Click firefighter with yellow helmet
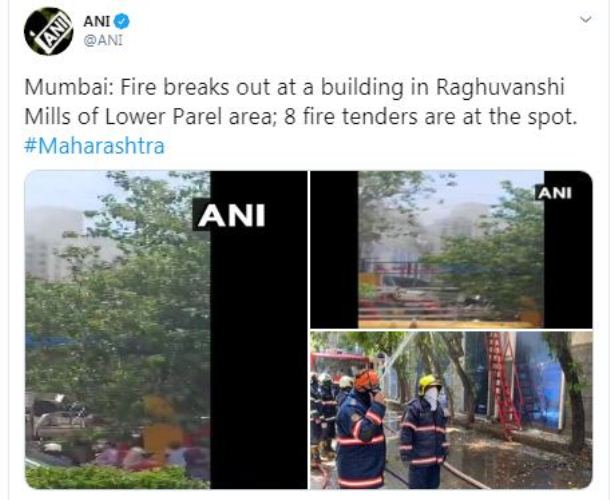 pyautogui.click(x=424, y=431)
